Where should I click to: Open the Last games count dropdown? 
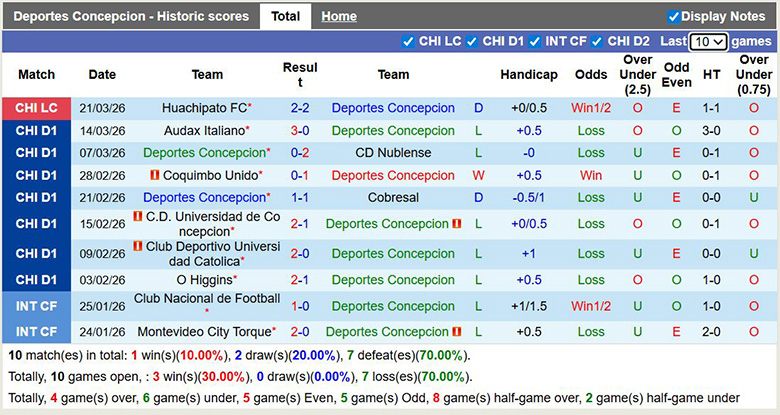(708, 42)
